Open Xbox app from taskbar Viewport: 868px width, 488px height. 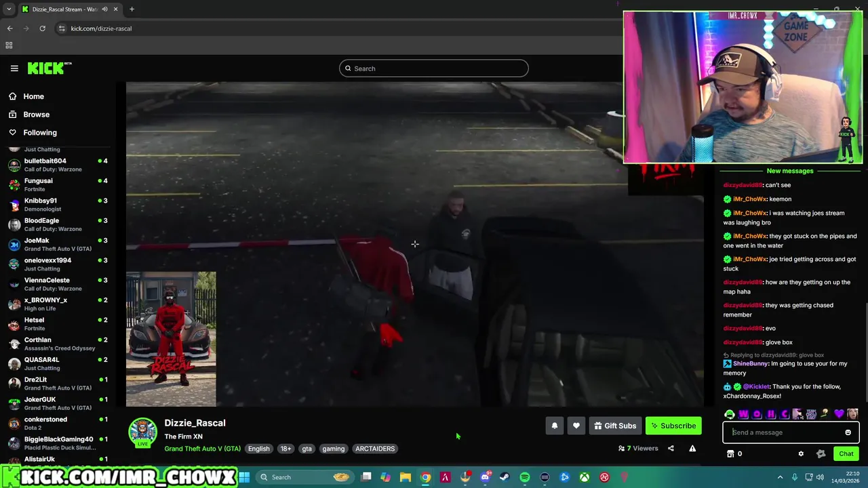click(x=585, y=477)
